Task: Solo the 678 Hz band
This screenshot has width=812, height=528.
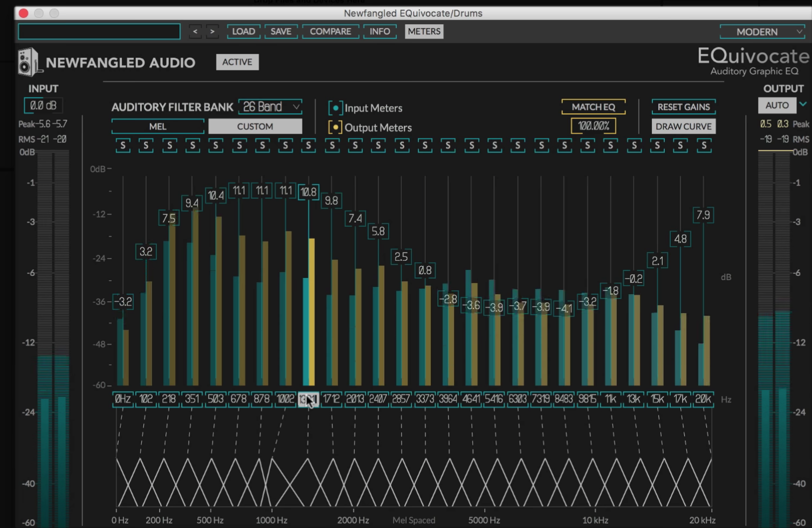Action: (239, 145)
